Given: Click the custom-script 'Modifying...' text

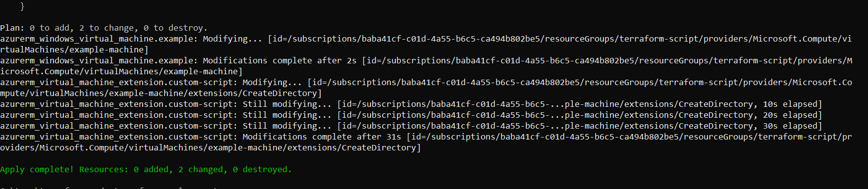Looking at the screenshot, I should pos(272,83).
